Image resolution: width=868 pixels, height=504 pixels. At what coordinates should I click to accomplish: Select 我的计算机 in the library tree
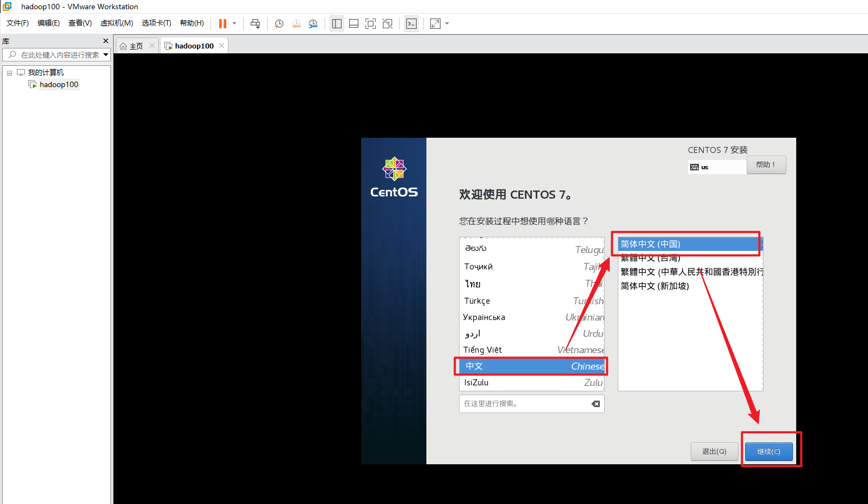click(x=46, y=72)
